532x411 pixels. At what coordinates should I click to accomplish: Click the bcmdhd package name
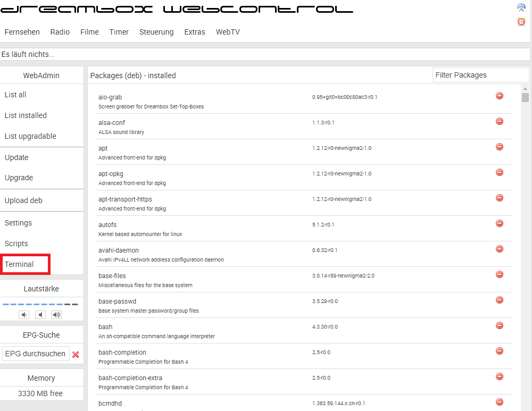coord(110,403)
